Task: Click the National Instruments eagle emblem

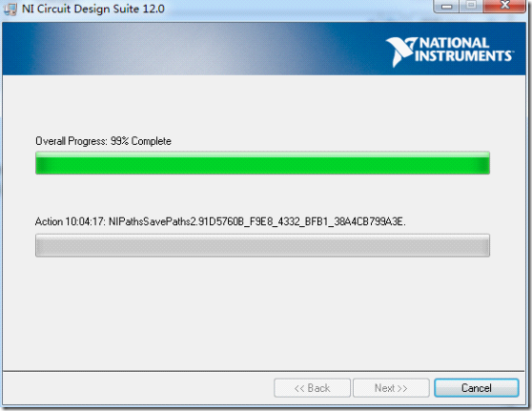Action: click(x=401, y=51)
